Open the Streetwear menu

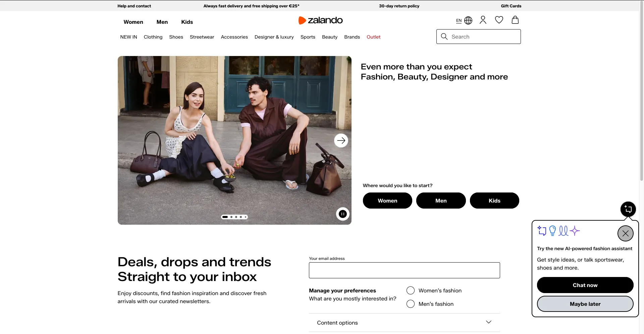[202, 37]
